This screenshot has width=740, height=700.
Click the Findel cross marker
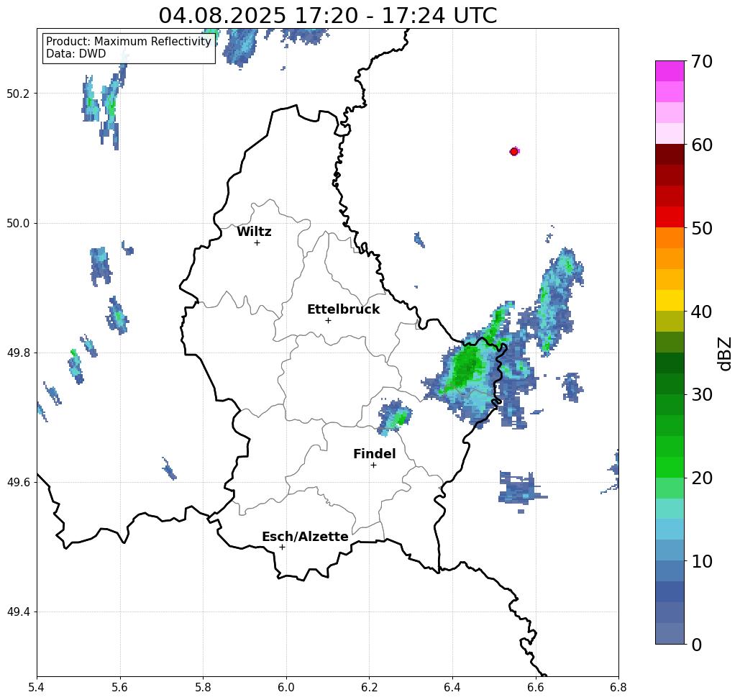tap(373, 465)
